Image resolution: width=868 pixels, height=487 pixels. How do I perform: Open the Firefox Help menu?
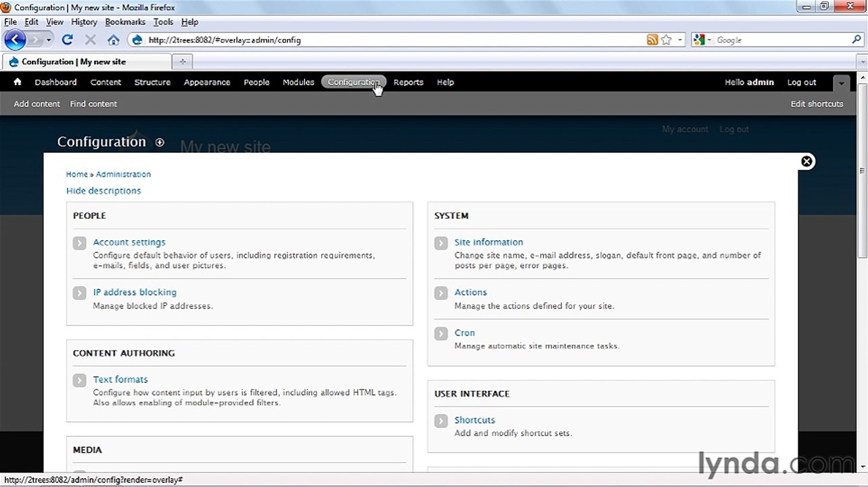190,22
